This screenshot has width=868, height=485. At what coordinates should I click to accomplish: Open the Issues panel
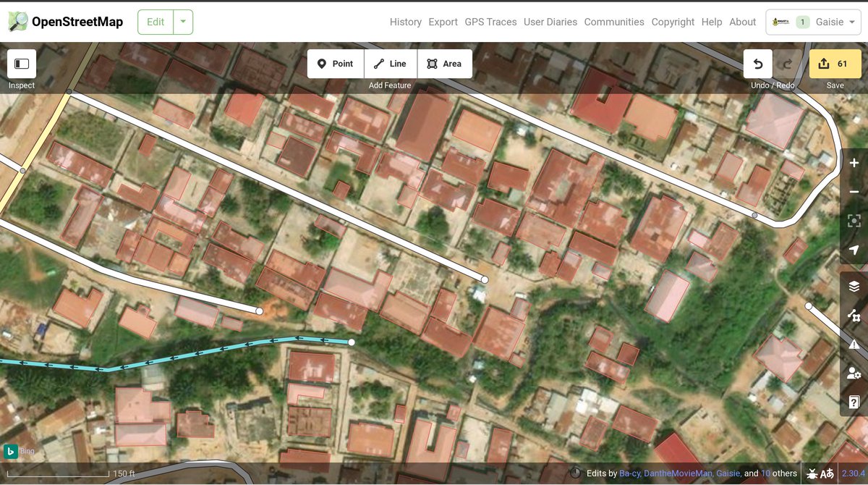(x=852, y=343)
